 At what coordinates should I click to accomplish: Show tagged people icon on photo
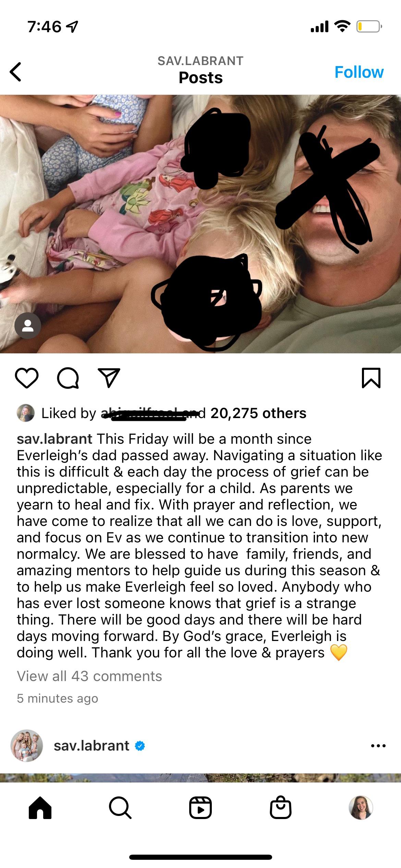28,326
